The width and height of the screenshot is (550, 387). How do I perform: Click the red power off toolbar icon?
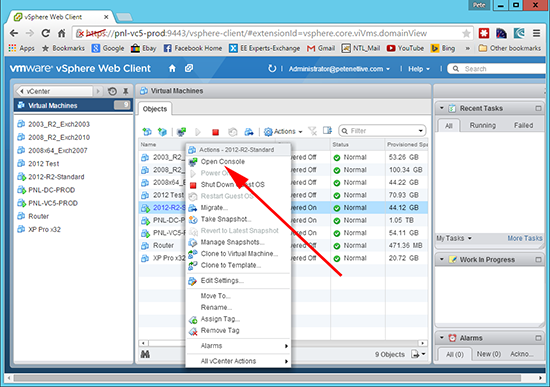pos(215,132)
